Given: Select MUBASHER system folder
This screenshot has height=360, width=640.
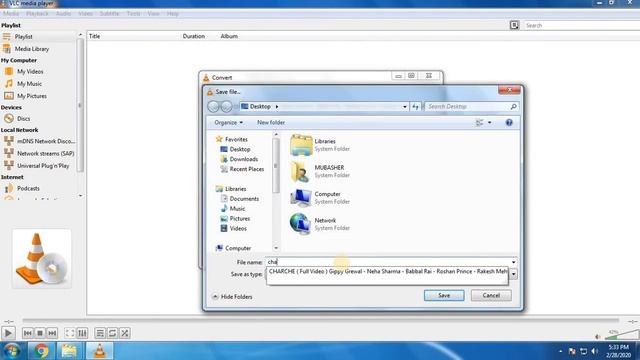Looking at the screenshot, I should click(321, 171).
